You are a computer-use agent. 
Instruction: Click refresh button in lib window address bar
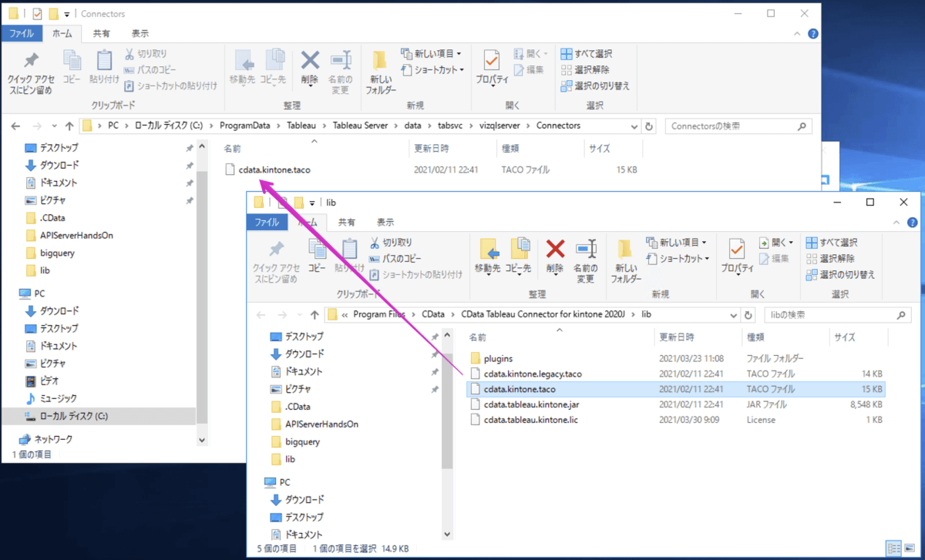click(x=748, y=315)
